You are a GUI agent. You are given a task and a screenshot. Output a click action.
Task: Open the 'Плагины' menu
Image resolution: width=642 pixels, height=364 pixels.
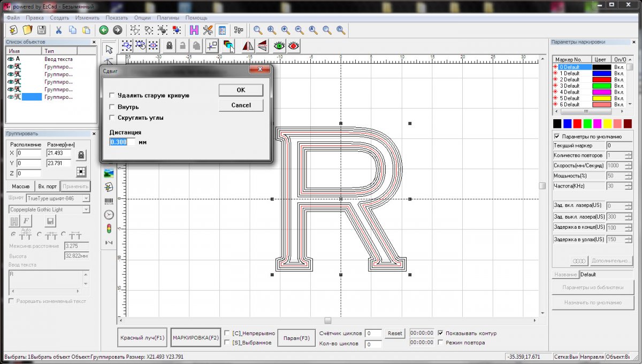click(x=168, y=18)
